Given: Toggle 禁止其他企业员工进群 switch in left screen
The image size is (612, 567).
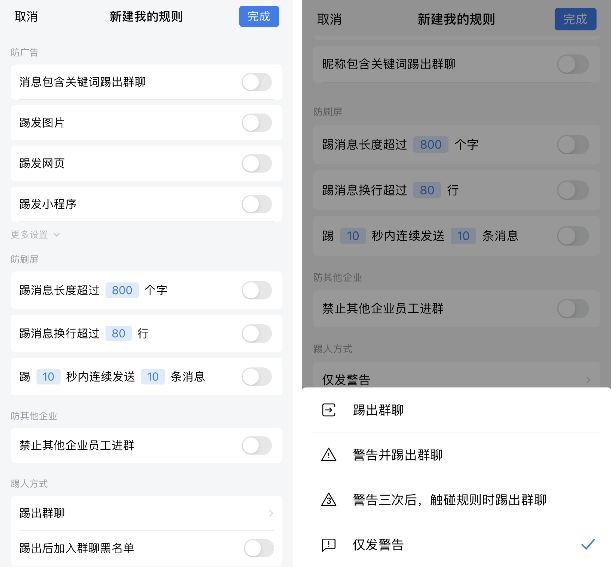Looking at the screenshot, I should [256, 445].
